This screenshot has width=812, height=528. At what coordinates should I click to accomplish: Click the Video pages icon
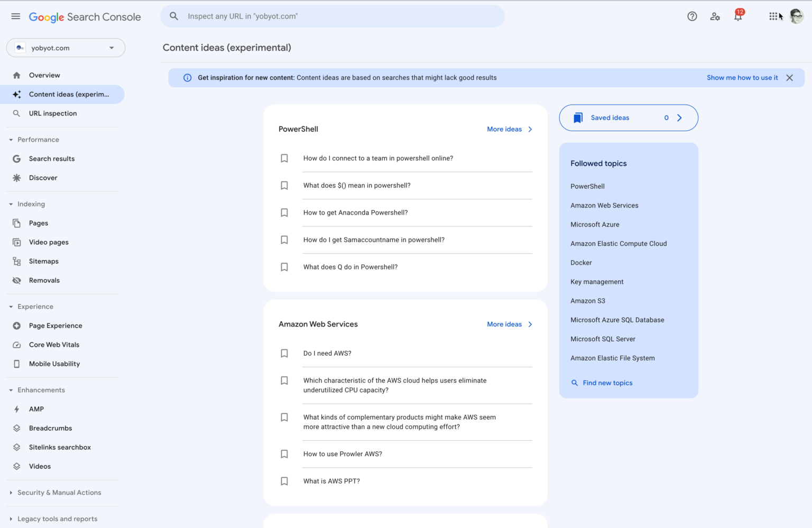(17, 242)
